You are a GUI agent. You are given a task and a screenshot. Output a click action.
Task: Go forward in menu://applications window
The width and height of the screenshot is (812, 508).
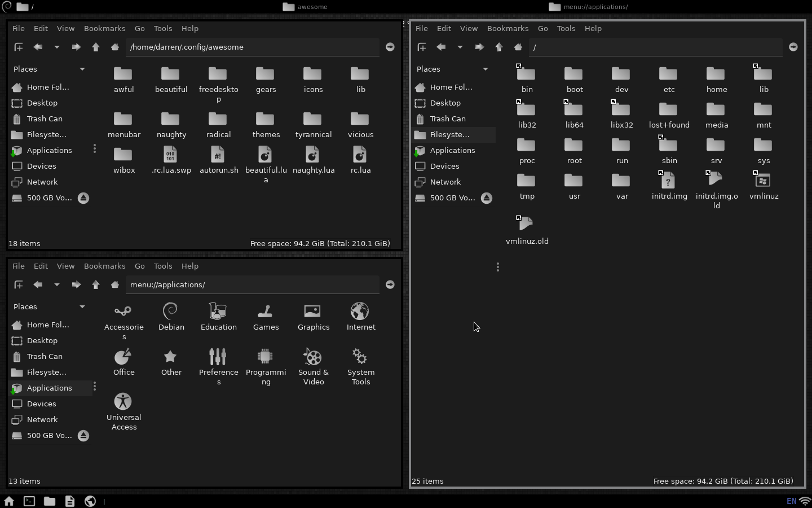coord(76,284)
